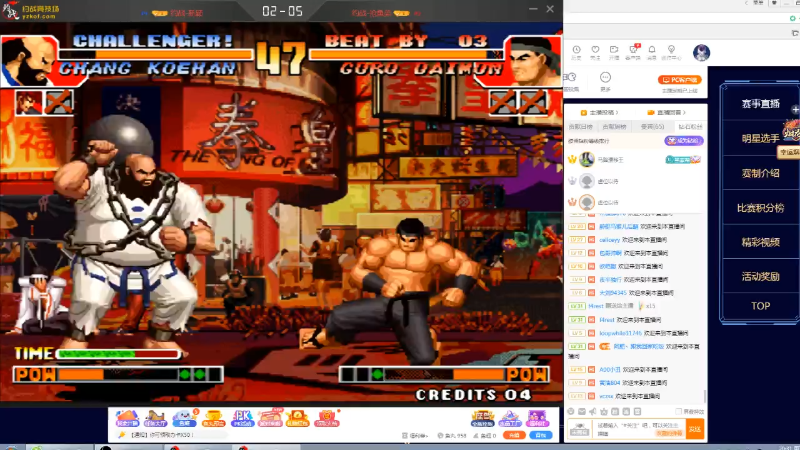Click the orange PC客户端 button
Image resolution: width=800 pixels, height=450 pixels.
click(x=680, y=80)
